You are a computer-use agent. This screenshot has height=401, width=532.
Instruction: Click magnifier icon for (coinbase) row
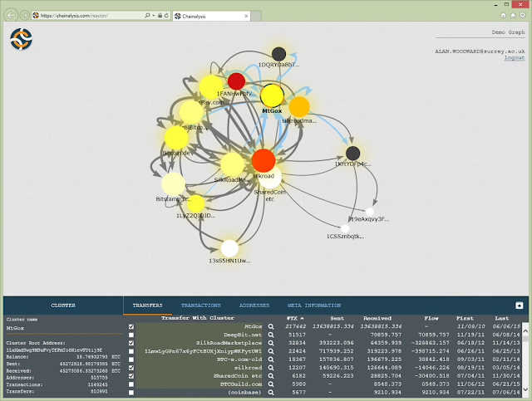pos(271,392)
